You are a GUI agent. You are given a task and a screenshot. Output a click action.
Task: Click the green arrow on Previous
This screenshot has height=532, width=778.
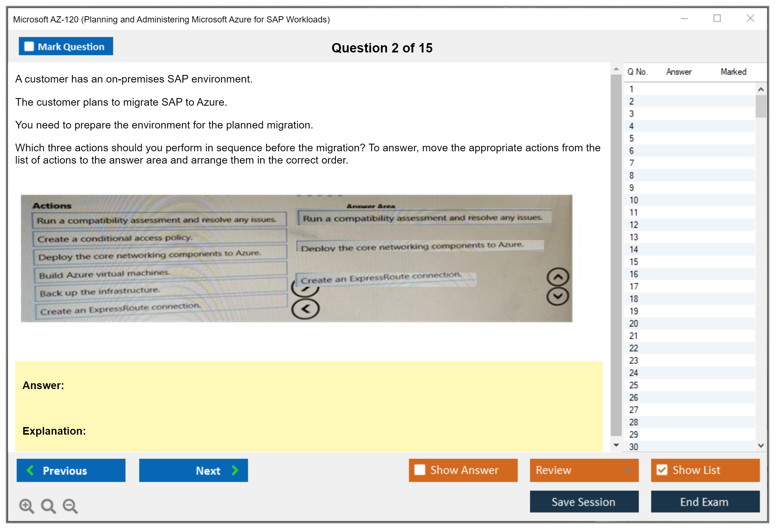tap(30, 470)
